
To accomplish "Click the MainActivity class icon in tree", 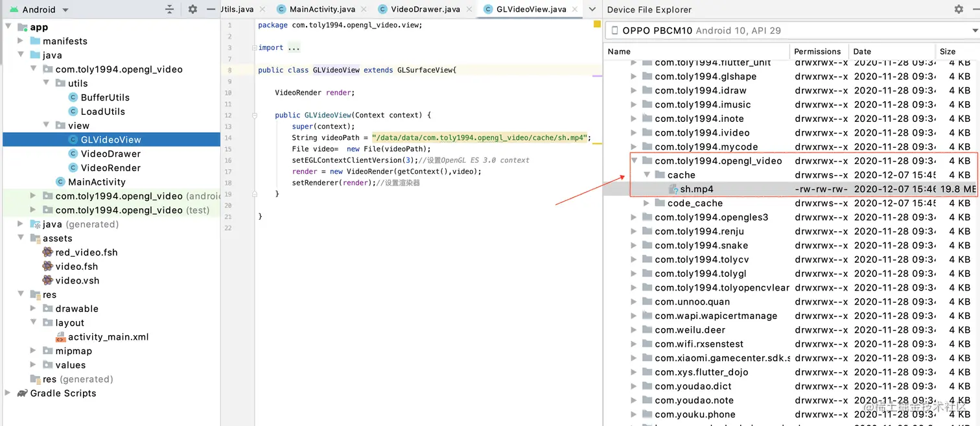I will tap(61, 182).
